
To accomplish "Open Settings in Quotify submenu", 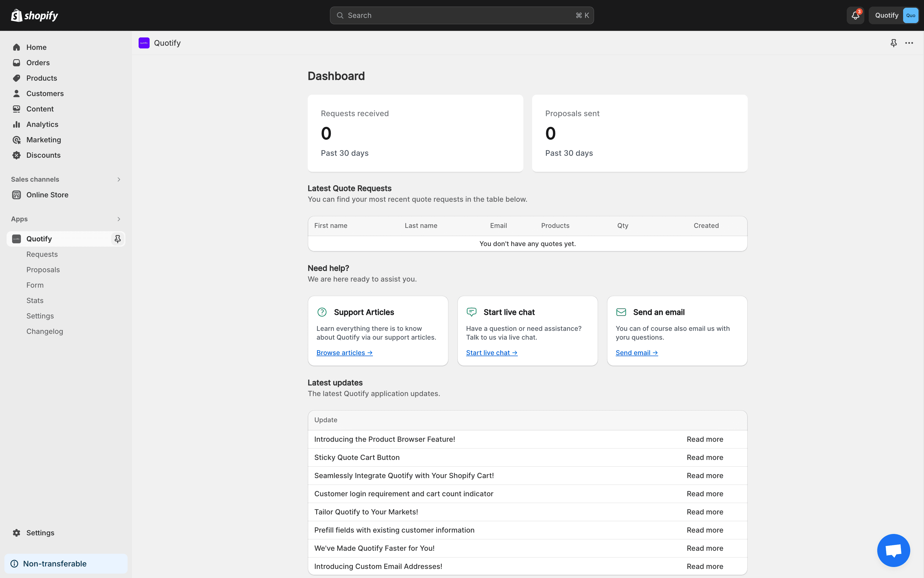I will 40,316.
